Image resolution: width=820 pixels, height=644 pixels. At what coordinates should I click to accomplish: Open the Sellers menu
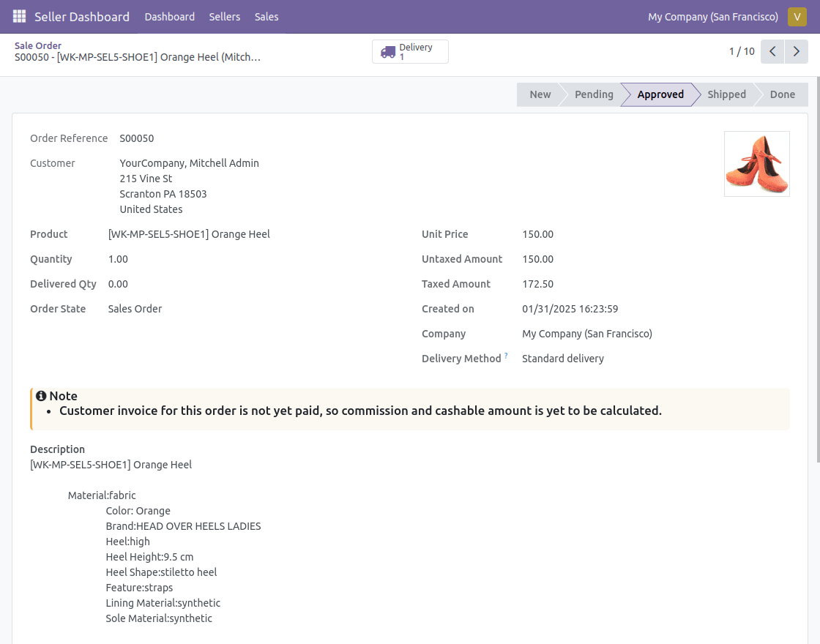point(224,16)
